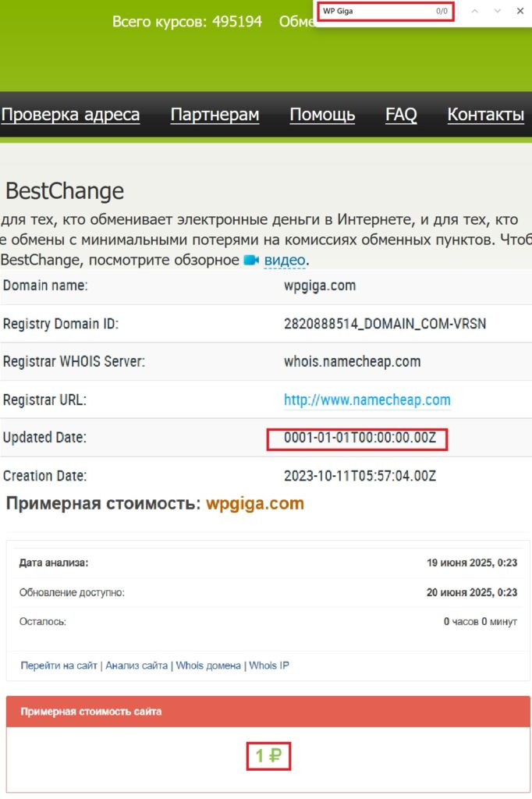
Task: Select Помощь in the navigation bar
Action: point(322,115)
